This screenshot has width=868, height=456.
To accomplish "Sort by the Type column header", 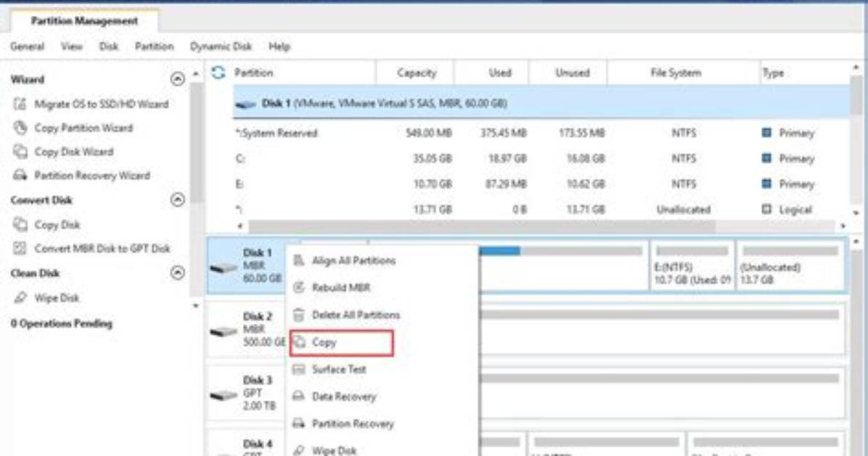I will [x=773, y=73].
